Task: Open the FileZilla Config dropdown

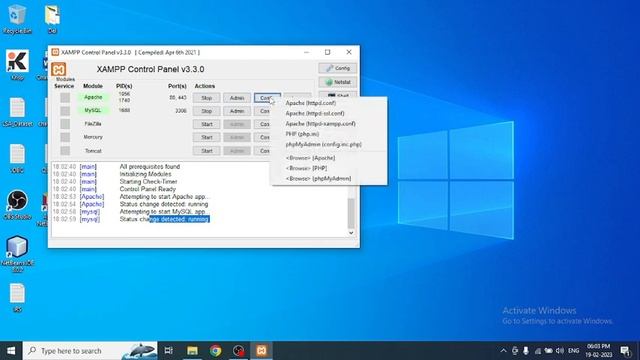Action: (262, 124)
